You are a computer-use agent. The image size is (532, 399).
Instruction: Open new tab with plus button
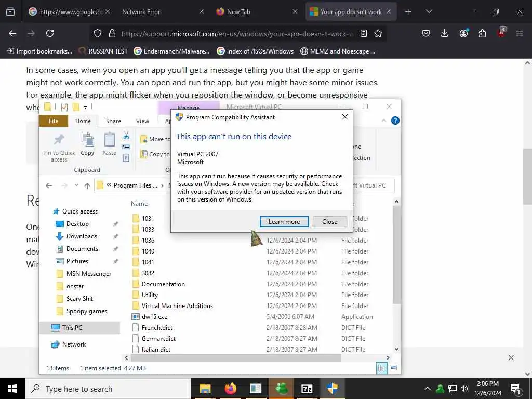408,12
